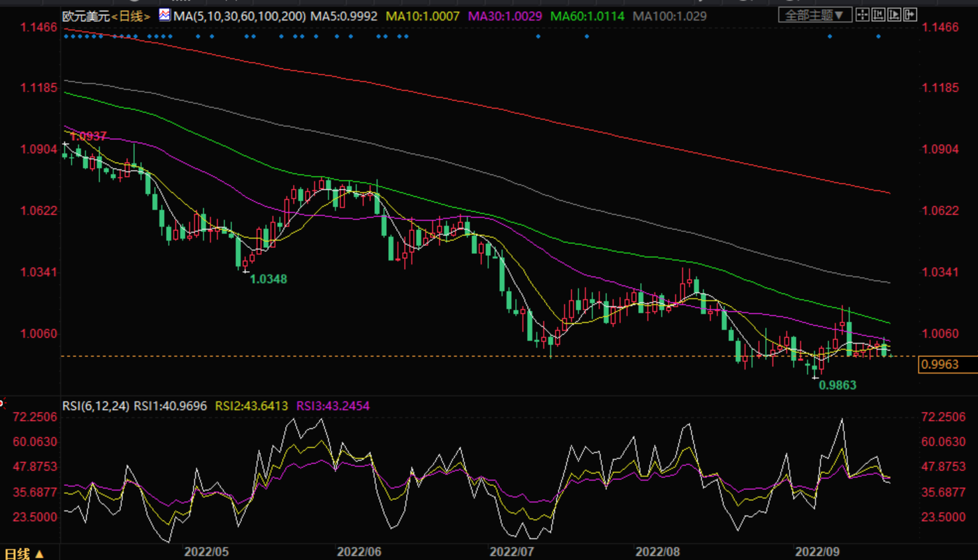Click the 0.9863 lowest price annotation
Image resolution: width=978 pixels, height=560 pixels.
point(838,385)
